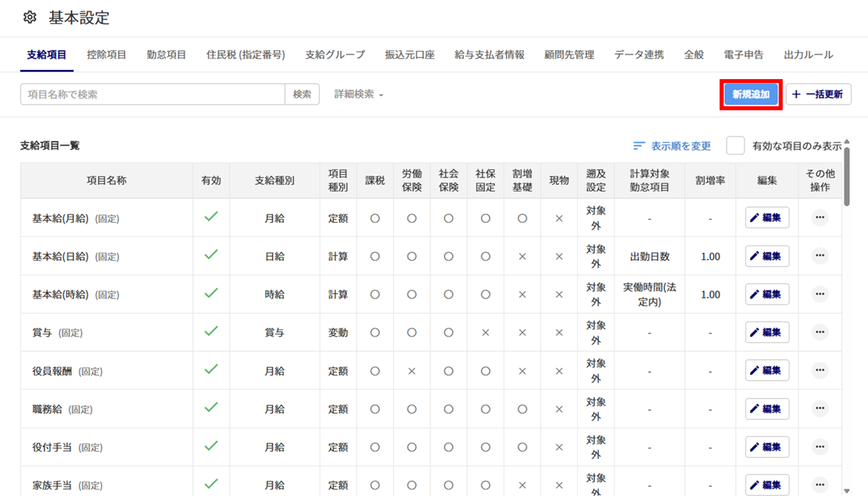The image size is (868, 500).
Task: Open the ellipsis menu for 職務給 row
Action: click(819, 409)
